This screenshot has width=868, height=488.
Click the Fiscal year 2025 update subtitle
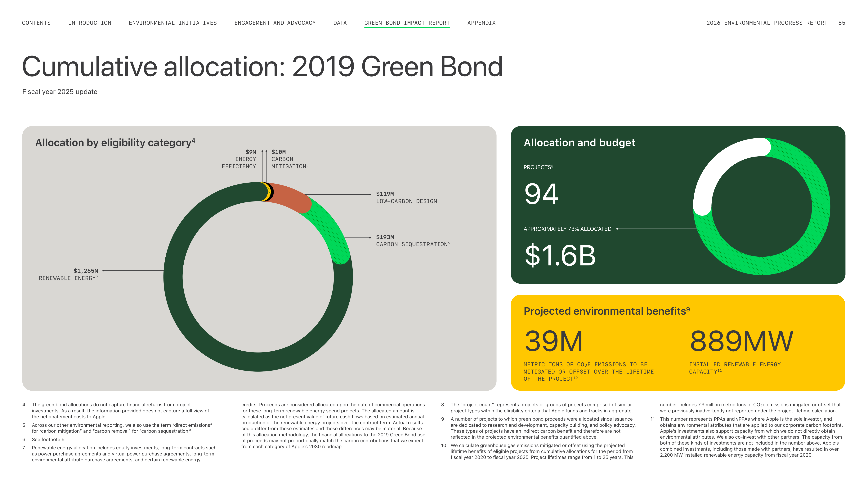60,92
